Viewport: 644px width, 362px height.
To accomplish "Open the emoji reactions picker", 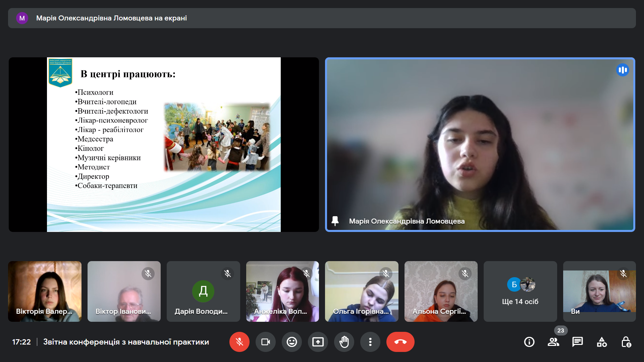I will point(291,342).
